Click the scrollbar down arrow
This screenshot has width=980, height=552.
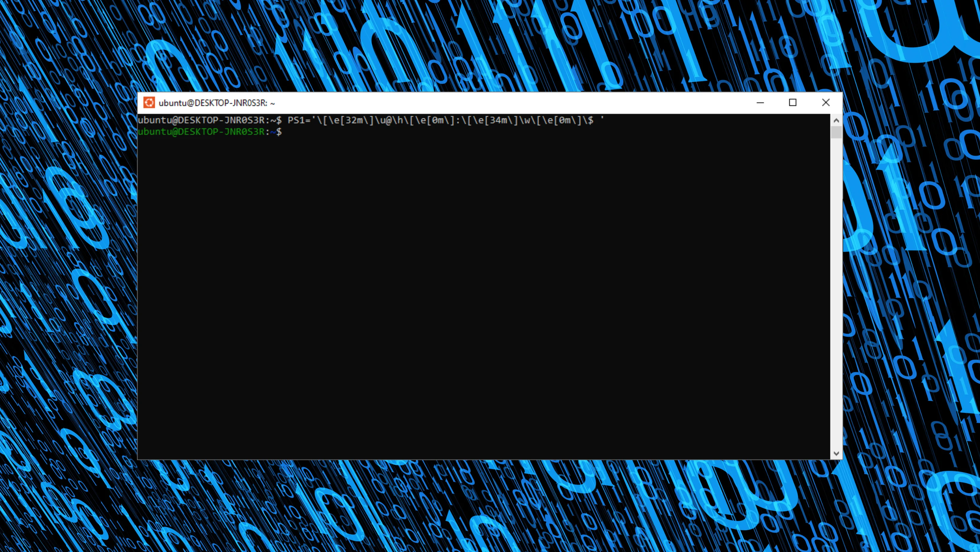tap(836, 453)
